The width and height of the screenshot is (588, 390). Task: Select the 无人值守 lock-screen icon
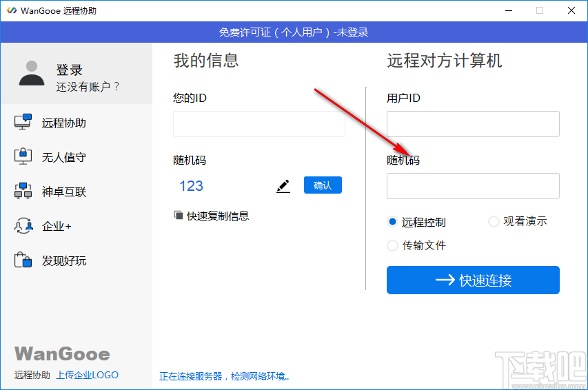point(23,156)
